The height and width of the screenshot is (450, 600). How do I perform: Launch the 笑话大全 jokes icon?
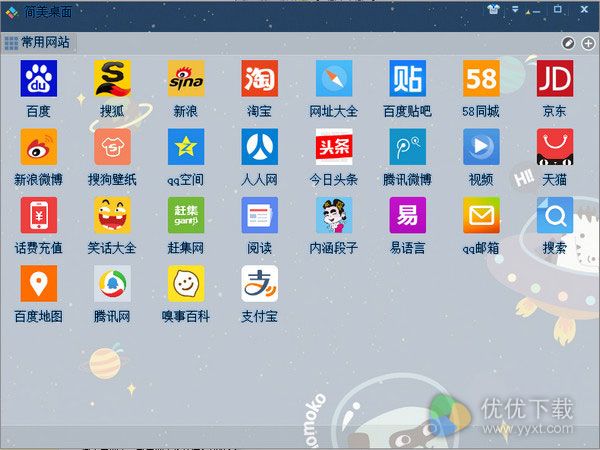tap(112, 215)
